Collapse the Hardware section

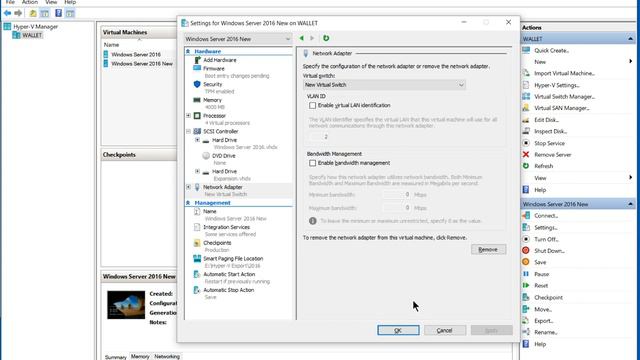[188, 51]
